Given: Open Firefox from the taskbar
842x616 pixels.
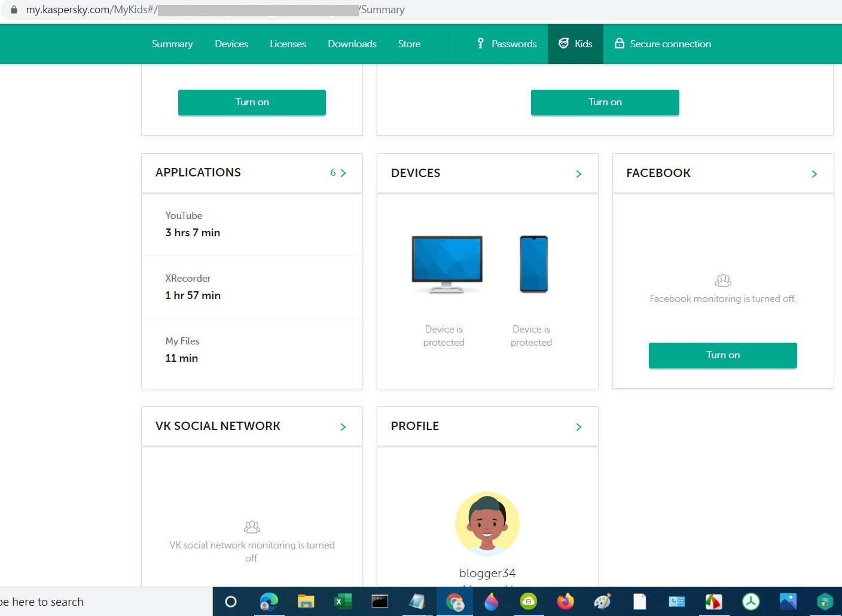Looking at the screenshot, I should 565,602.
